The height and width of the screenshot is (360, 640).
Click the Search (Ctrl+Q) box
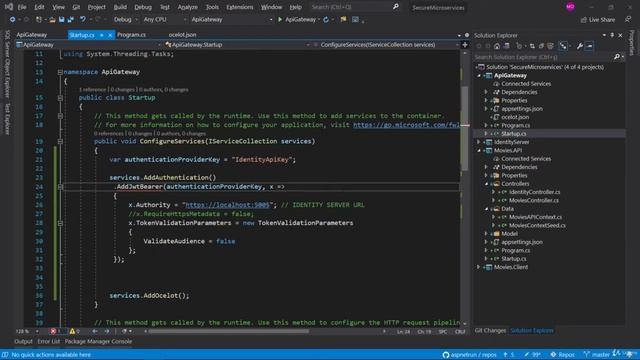click(355, 7)
